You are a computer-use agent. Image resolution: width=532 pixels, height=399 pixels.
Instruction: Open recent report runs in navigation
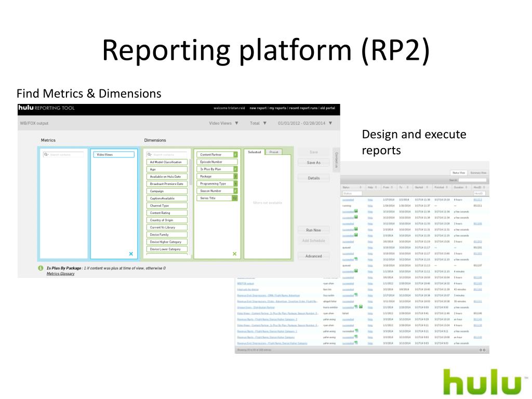[x=303, y=108]
